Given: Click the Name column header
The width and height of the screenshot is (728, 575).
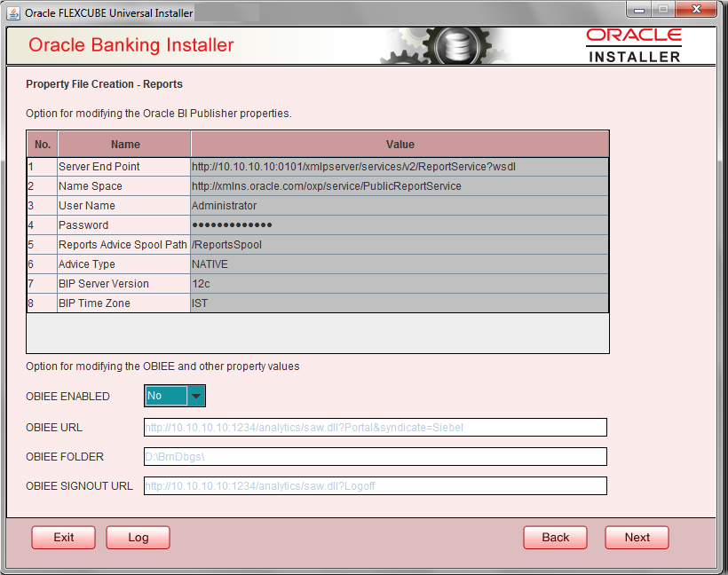Looking at the screenshot, I should [124, 145].
